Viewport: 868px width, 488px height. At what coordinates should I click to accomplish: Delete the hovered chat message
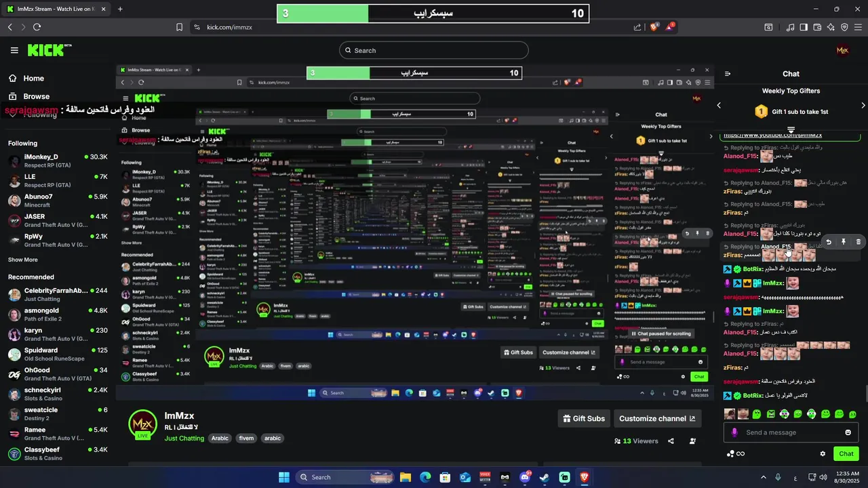tap(859, 242)
